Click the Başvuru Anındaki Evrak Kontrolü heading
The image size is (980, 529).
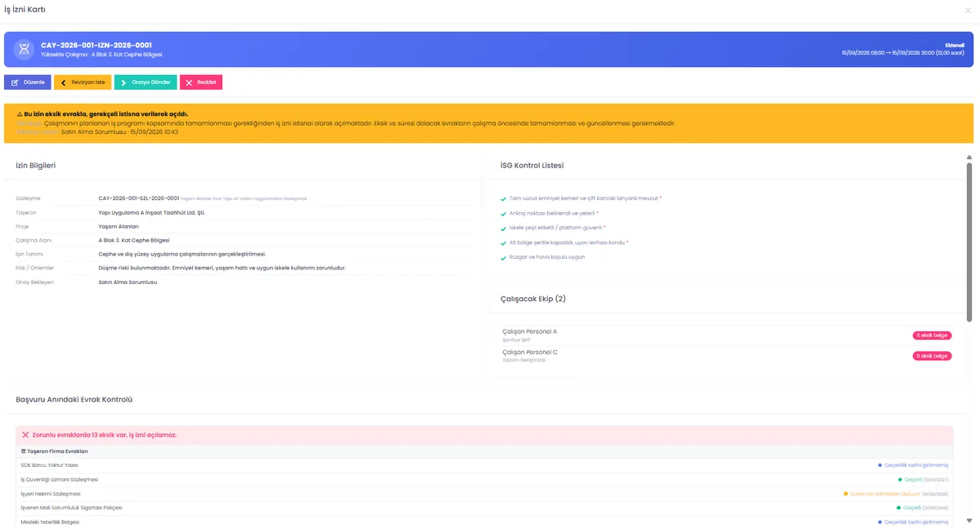tap(74, 400)
